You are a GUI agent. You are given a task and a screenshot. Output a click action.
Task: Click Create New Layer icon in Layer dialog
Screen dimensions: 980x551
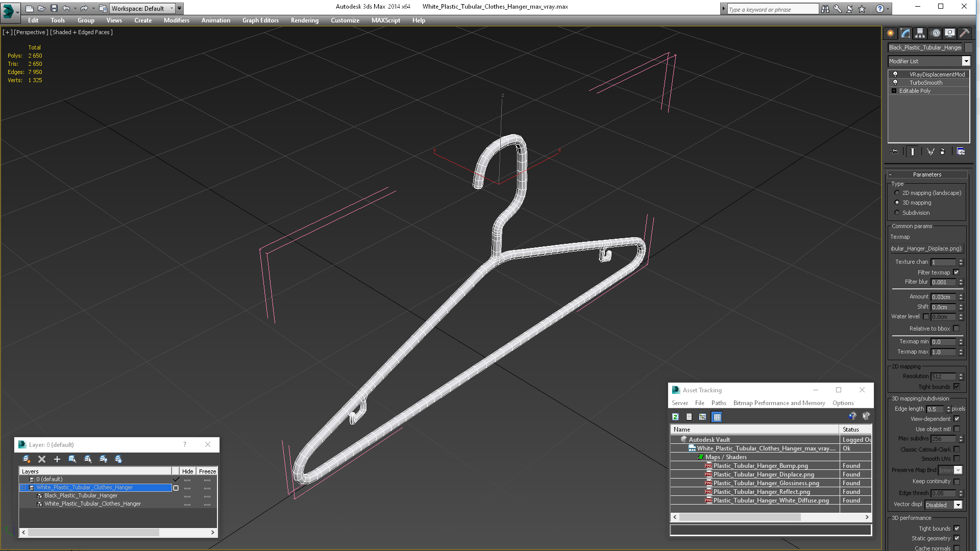click(27, 459)
